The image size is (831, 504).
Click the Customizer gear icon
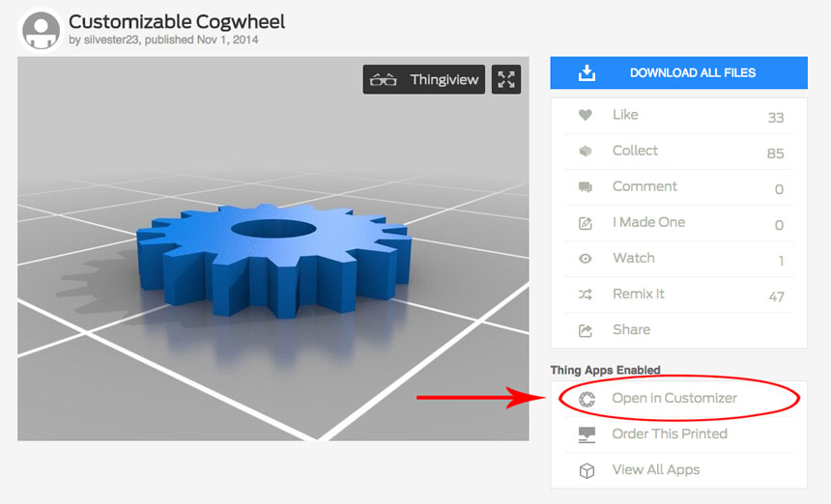(x=586, y=399)
